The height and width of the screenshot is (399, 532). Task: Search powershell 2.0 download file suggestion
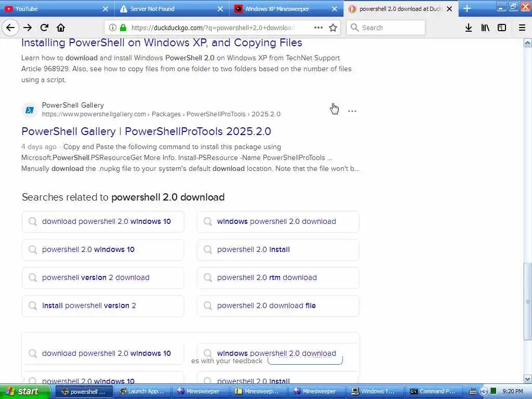tap(278, 306)
